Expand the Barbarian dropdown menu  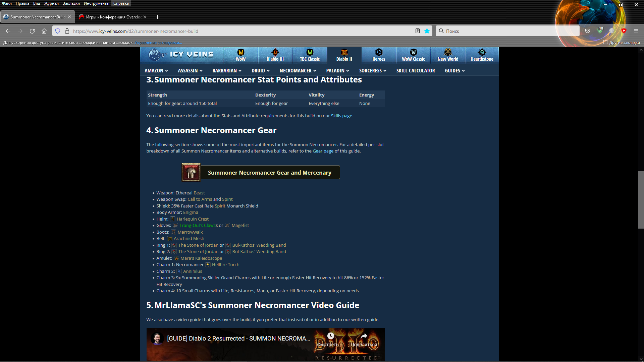[227, 71]
